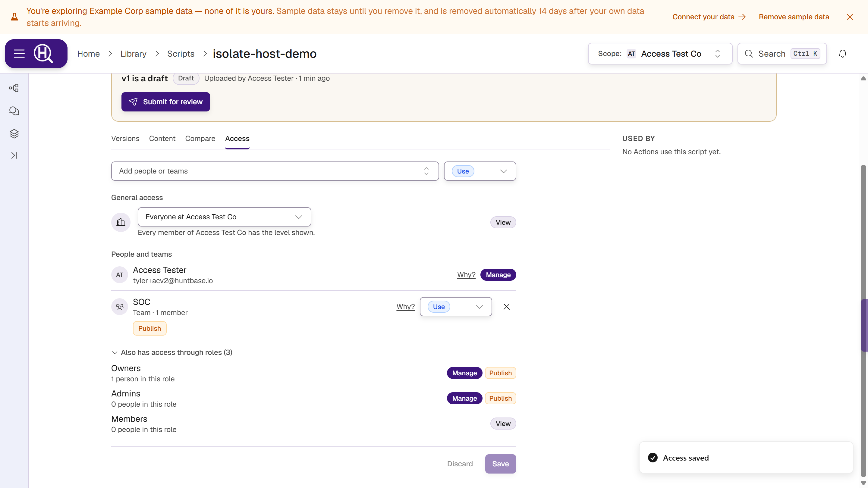The width and height of the screenshot is (868, 488).
Task: Click the Discard button
Action: tap(460, 464)
